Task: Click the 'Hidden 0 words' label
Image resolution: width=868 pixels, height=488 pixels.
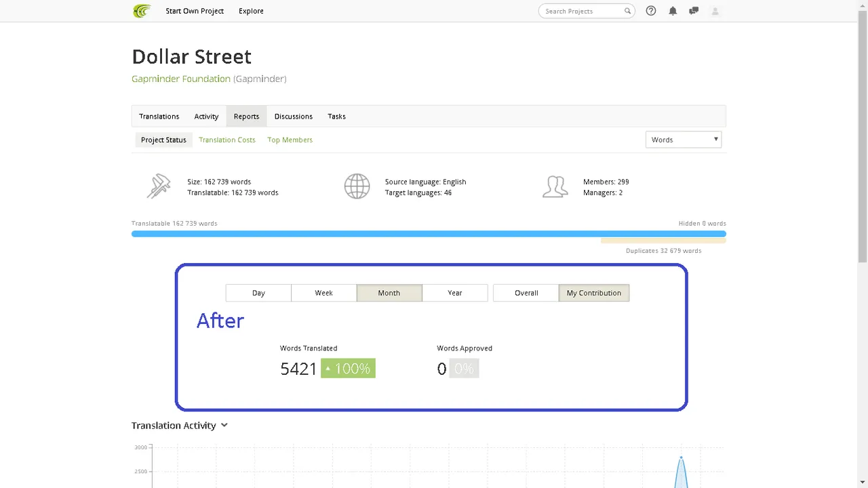Action: click(702, 223)
